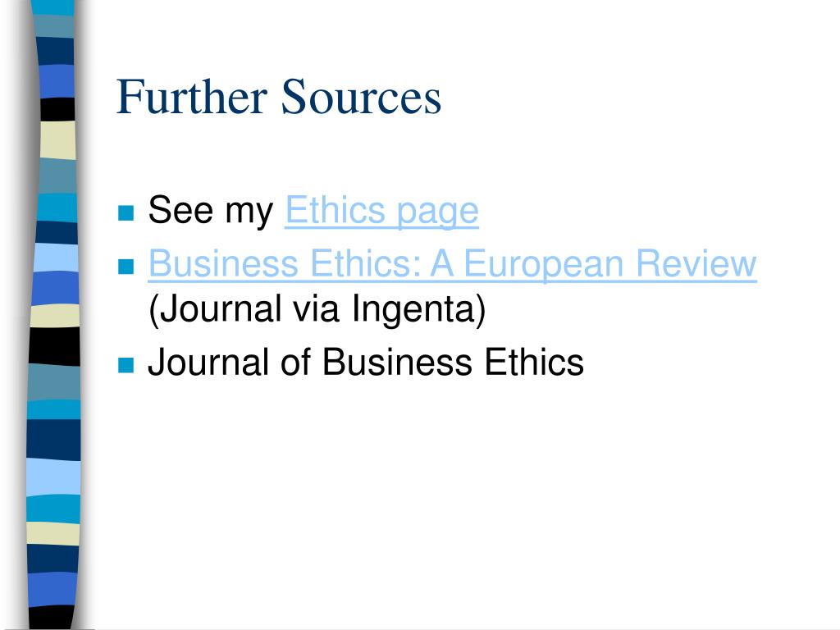Select the Further Sources slide title
Image resolution: width=840 pixels, height=630 pixels.
(279, 97)
